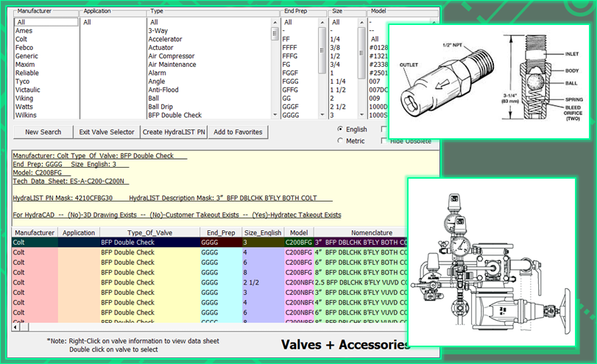Select FGGF in the End Prep list

pyautogui.click(x=292, y=74)
